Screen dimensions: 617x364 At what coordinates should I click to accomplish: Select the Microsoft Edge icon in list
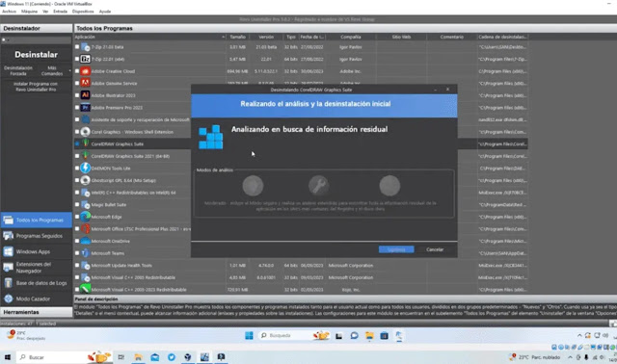click(x=86, y=217)
